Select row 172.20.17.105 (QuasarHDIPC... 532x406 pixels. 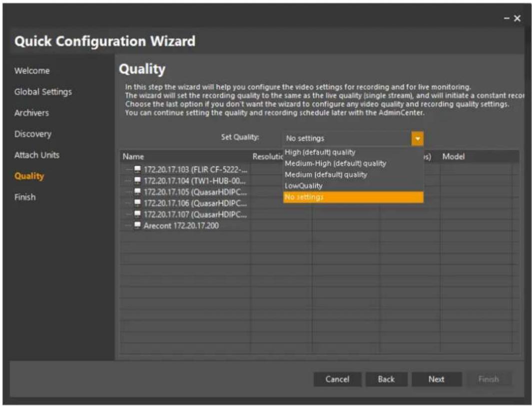(195, 191)
